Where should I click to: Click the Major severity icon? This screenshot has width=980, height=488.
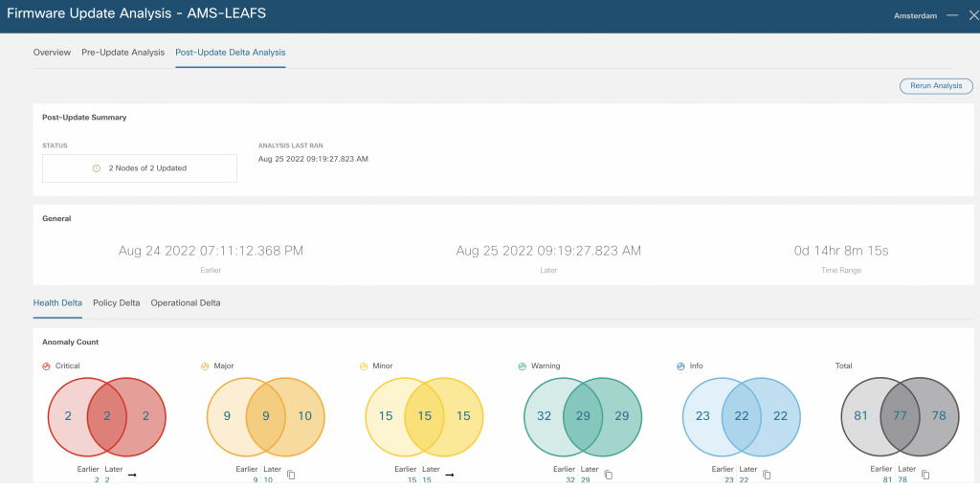point(205,366)
